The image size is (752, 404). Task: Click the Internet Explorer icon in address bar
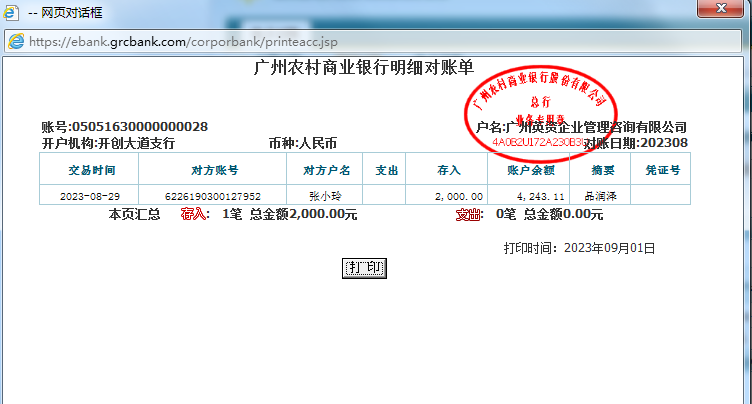click(16, 41)
